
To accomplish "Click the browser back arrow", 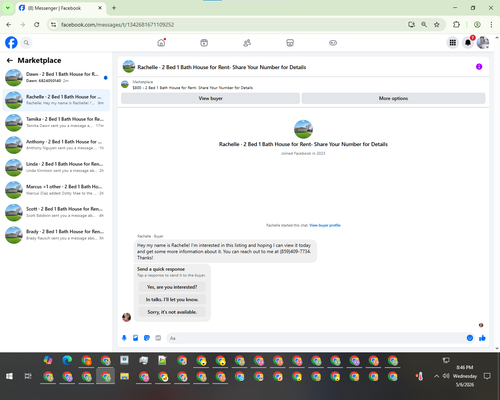I will (x=9, y=25).
